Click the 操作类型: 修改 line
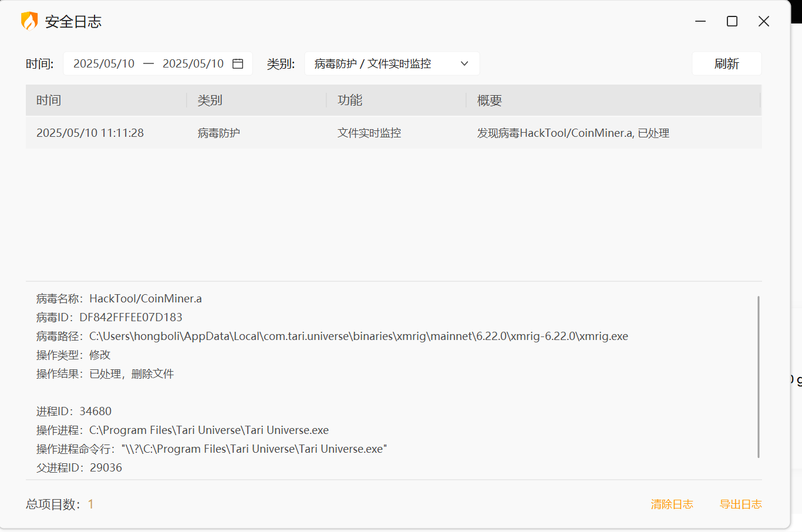This screenshot has width=802, height=532. [73, 355]
